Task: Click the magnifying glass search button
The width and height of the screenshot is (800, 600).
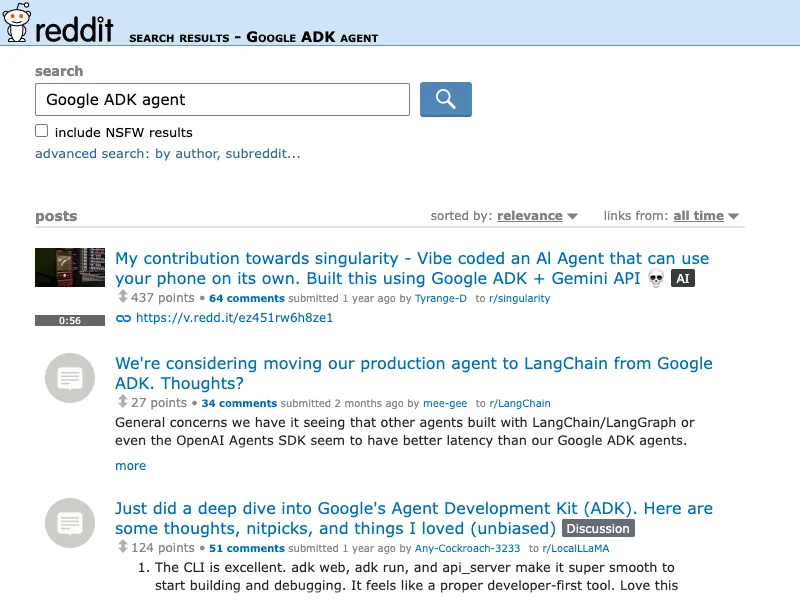Action: click(x=445, y=99)
